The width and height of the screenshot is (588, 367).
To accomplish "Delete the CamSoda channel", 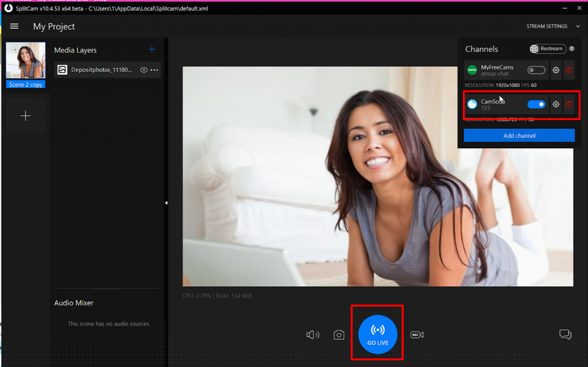I will [569, 105].
